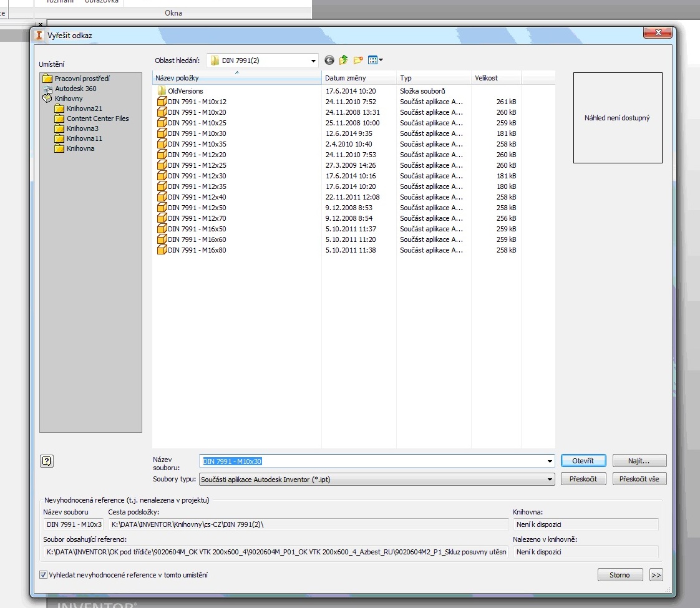Viewport: 700px width, 608px height.
Task: Select Autodesk 360 location
Action: coord(70,89)
